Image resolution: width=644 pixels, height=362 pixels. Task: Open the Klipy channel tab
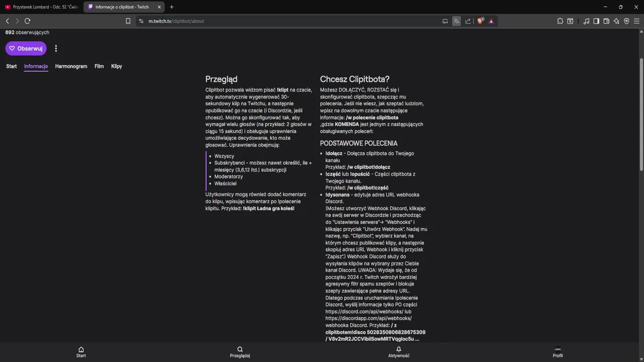(x=117, y=66)
